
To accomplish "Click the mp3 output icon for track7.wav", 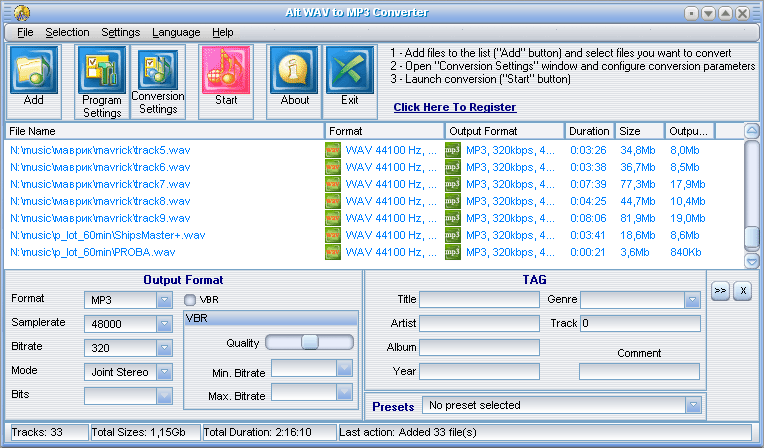I will point(453,184).
